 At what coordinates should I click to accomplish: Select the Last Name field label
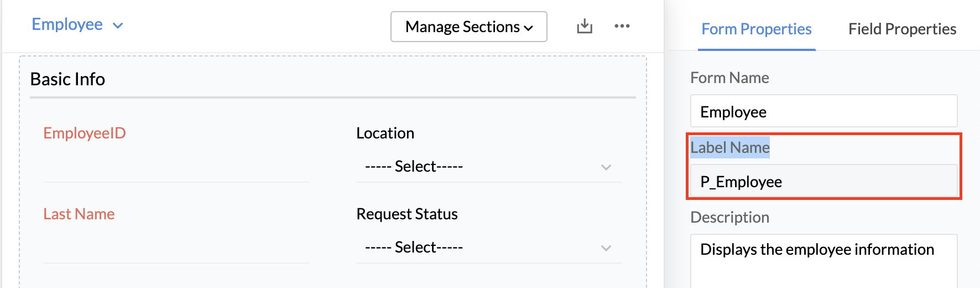tap(79, 214)
